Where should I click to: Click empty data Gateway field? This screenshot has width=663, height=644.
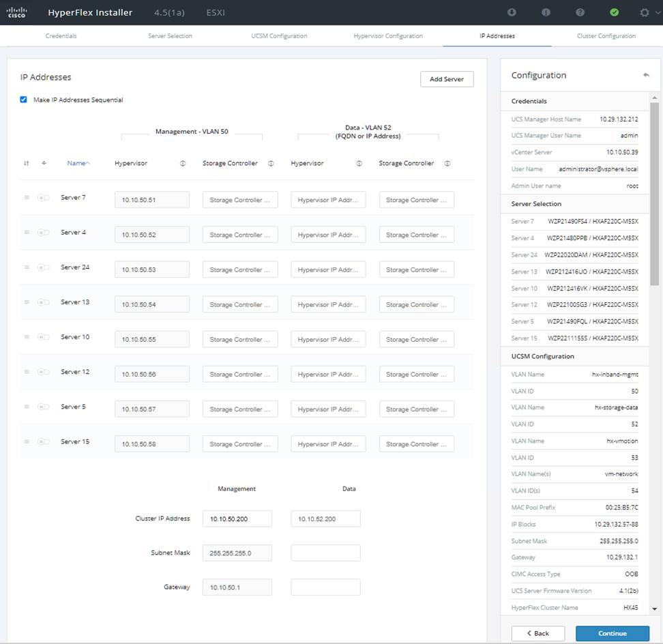(325, 587)
